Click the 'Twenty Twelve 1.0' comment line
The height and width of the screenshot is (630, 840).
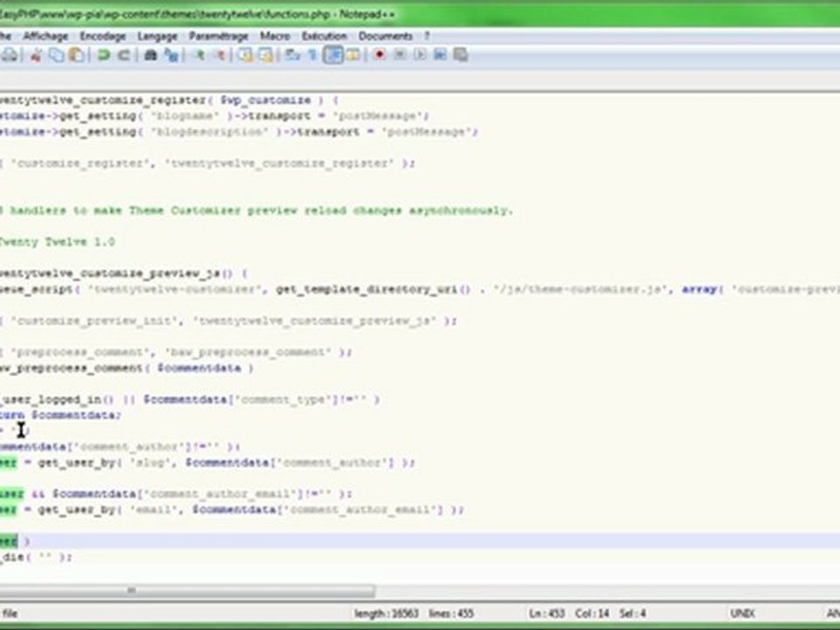coord(58,242)
